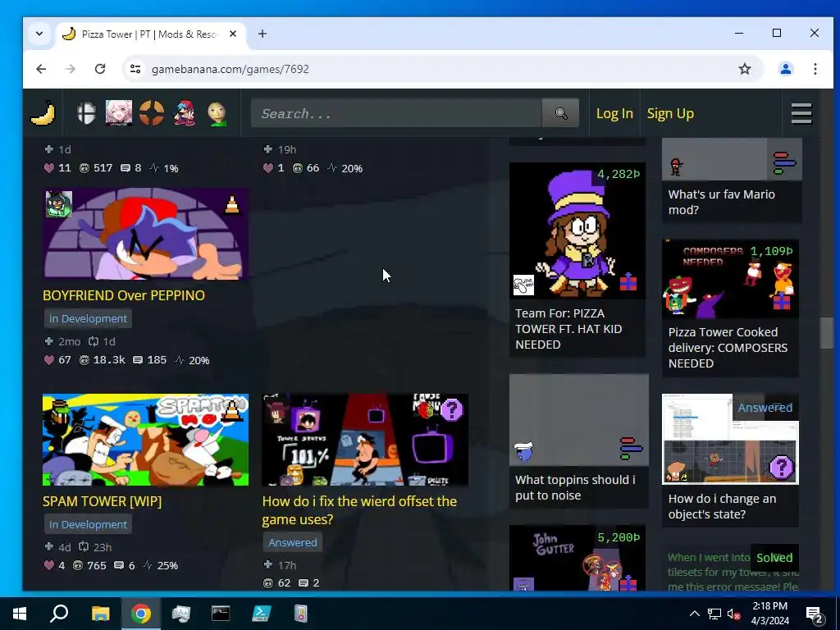Screen dimensions: 840x630
Task: Show hidden system tray icons
Action: [694, 614]
